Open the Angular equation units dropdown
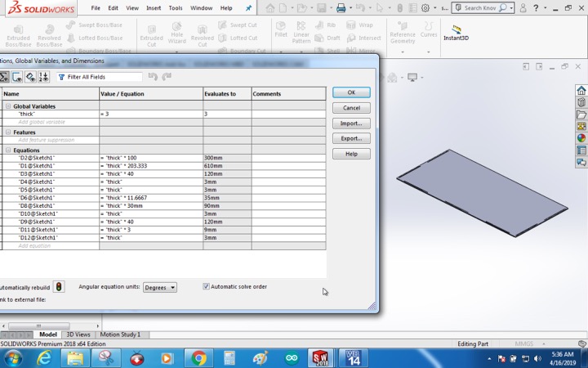The width and height of the screenshot is (588, 368). tap(160, 287)
